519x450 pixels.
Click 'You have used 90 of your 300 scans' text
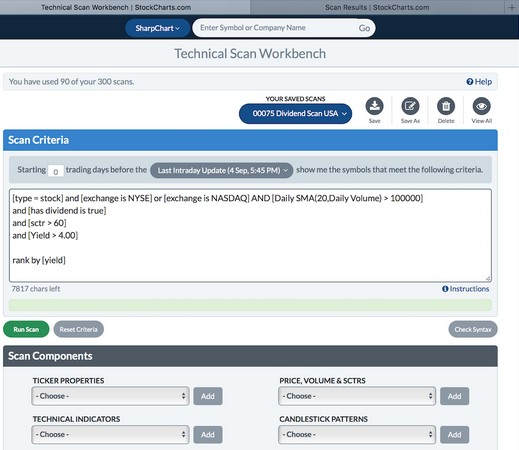71,82
